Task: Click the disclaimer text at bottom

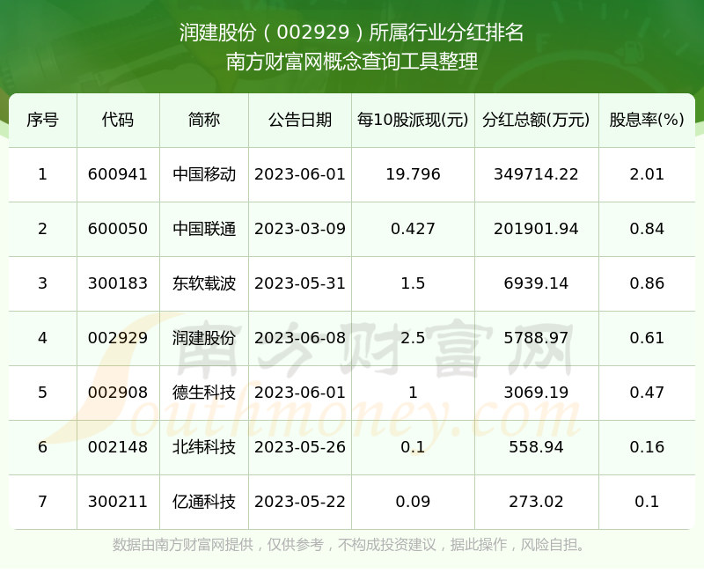Action: click(348, 545)
